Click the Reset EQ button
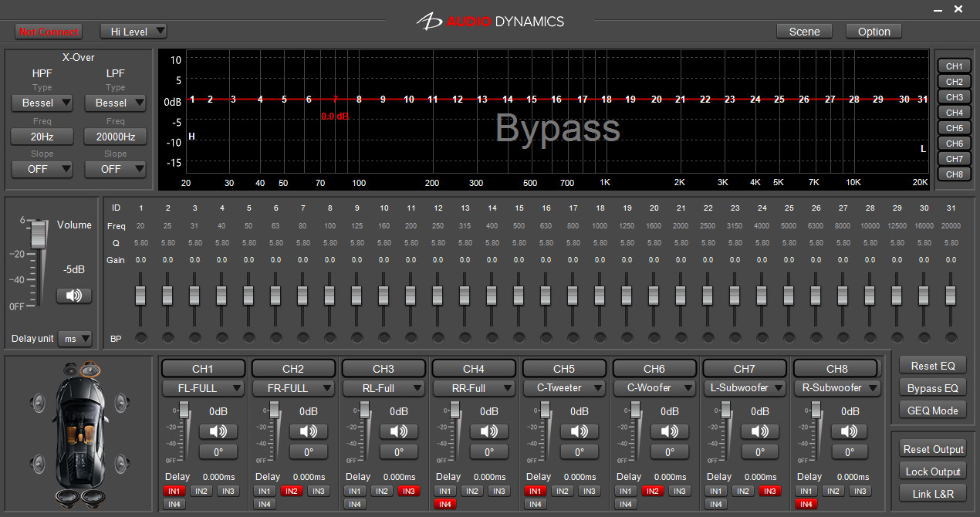Image resolution: width=980 pixels, height=517 pixels. click(932, 366)
